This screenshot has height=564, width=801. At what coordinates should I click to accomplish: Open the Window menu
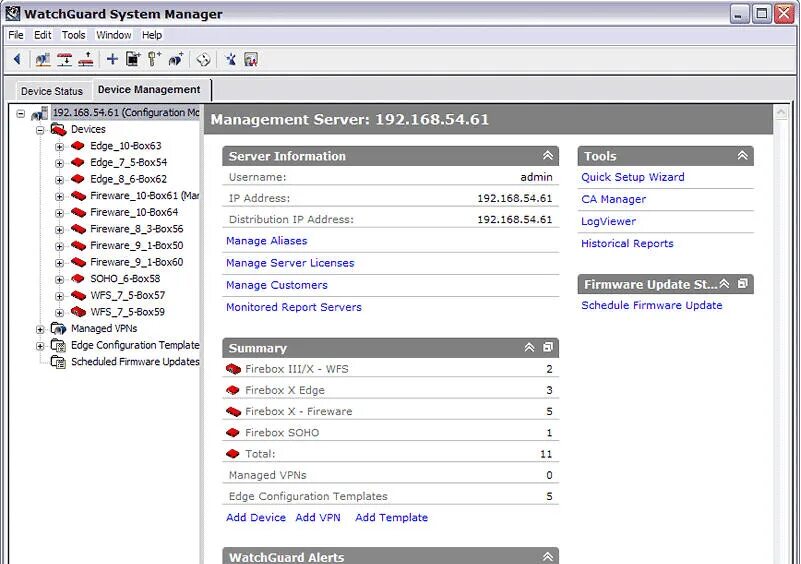click(113, 35)
